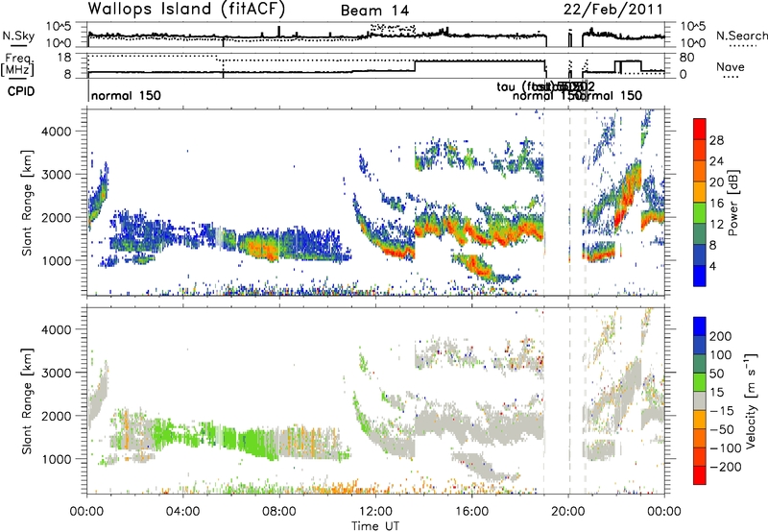Click the 'Velocity [m s-1]' colorbar label
The width and height of the screenshot is (768, 532).
(751, 400)
